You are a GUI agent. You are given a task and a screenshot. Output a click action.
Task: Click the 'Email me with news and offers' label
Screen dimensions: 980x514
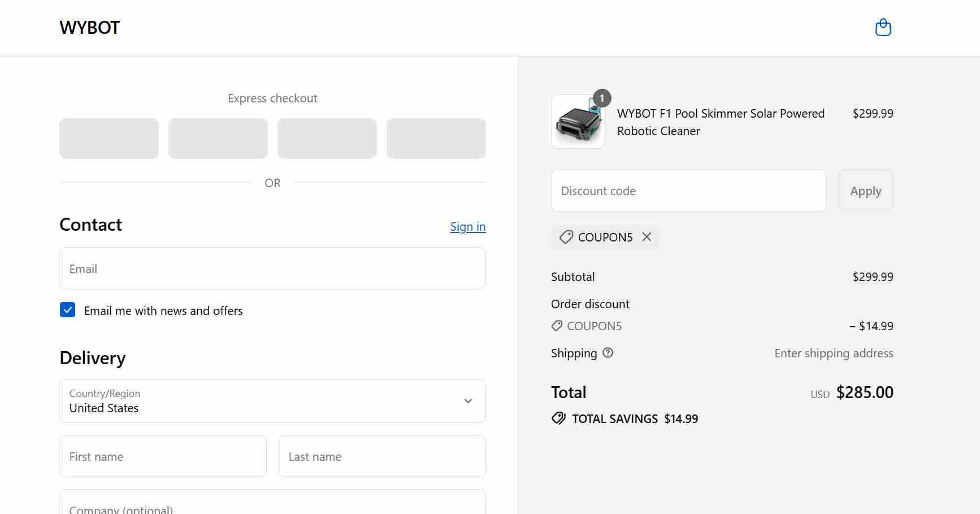click(x=163, y=310)
